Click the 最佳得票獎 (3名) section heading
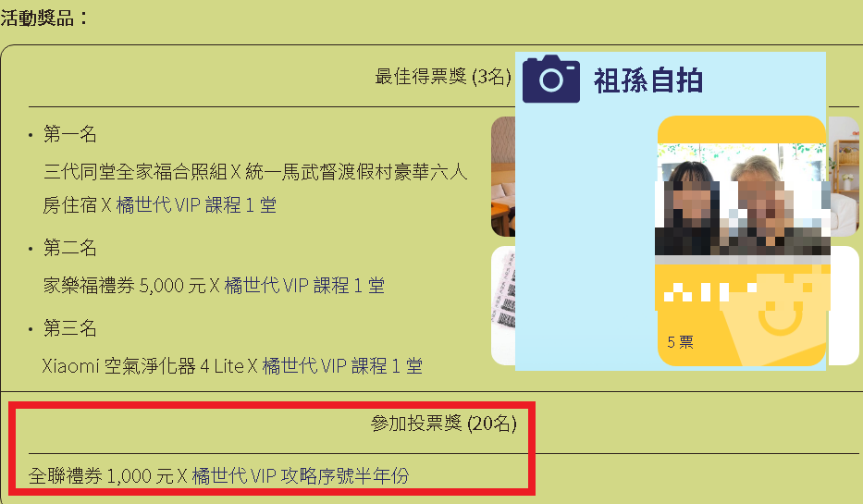 point(443,77)
